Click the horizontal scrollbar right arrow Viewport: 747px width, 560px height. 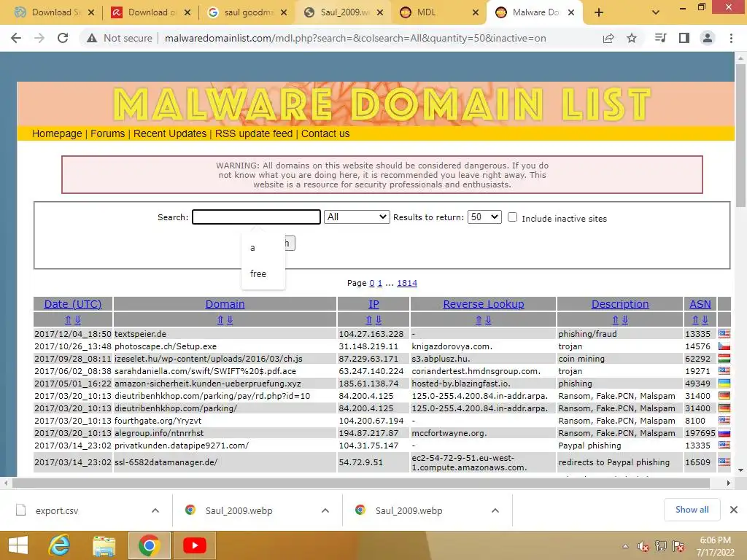point(729,483)
